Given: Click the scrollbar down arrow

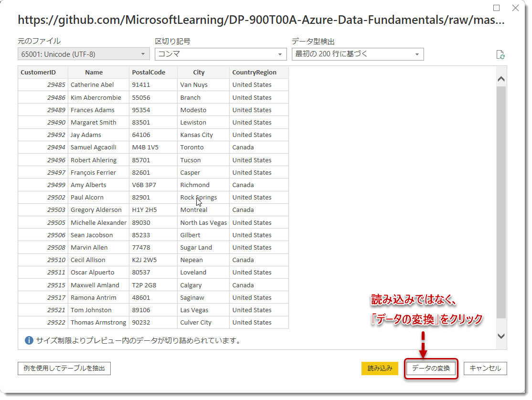Looking at the screenshot, I should pos(501,336).
